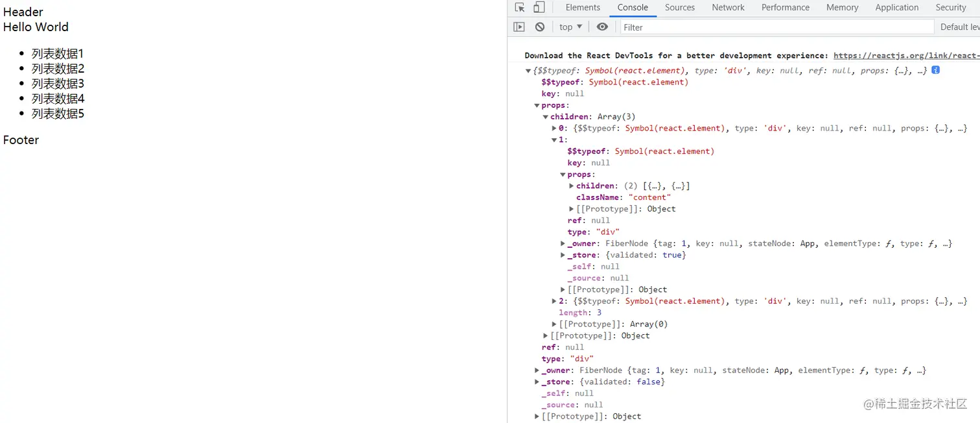Screen dimensions: 980x423
Task: Open the React DevTools download link
Action: [906, 56]
